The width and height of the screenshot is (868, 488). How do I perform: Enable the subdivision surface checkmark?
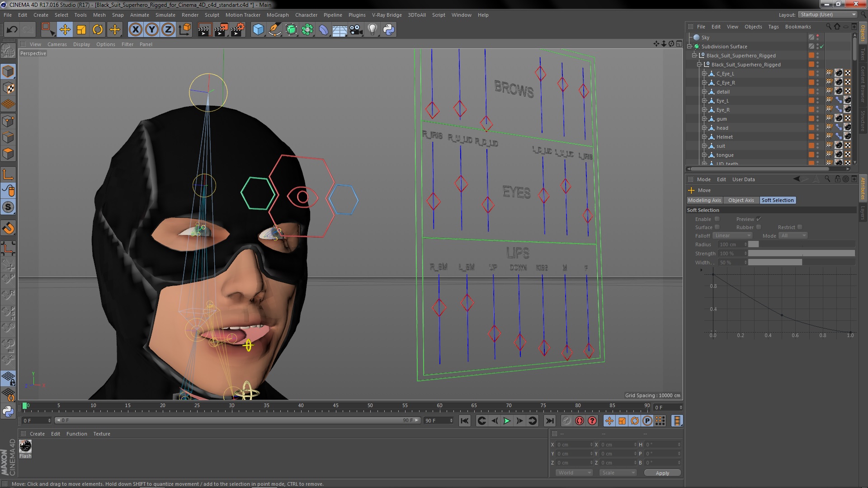(x=822, y=47)
